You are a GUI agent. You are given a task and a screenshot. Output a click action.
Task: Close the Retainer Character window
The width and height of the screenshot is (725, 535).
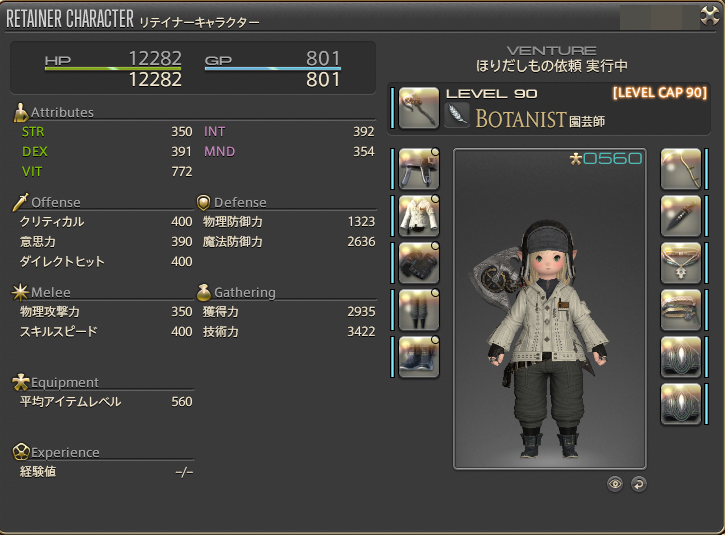coord(709,16)
